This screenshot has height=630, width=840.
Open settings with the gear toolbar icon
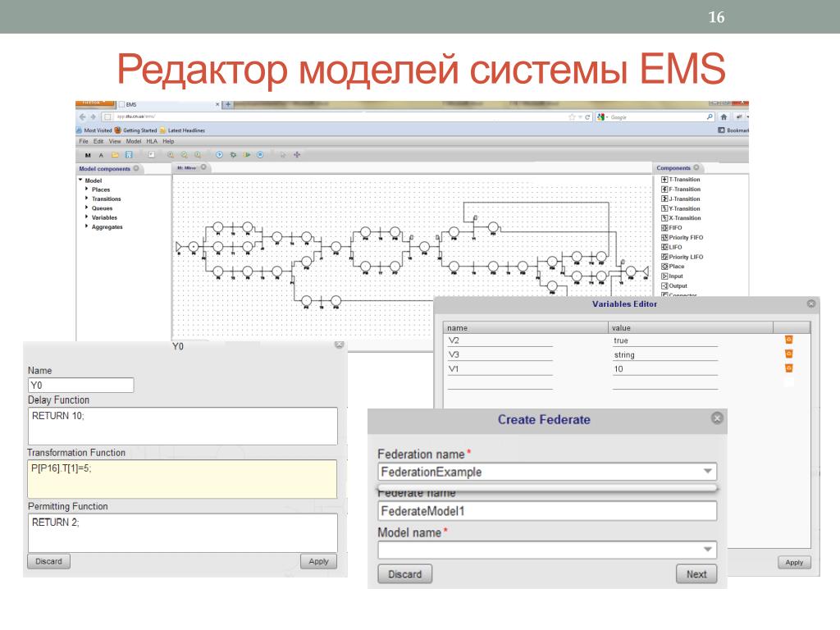[233, 155]
